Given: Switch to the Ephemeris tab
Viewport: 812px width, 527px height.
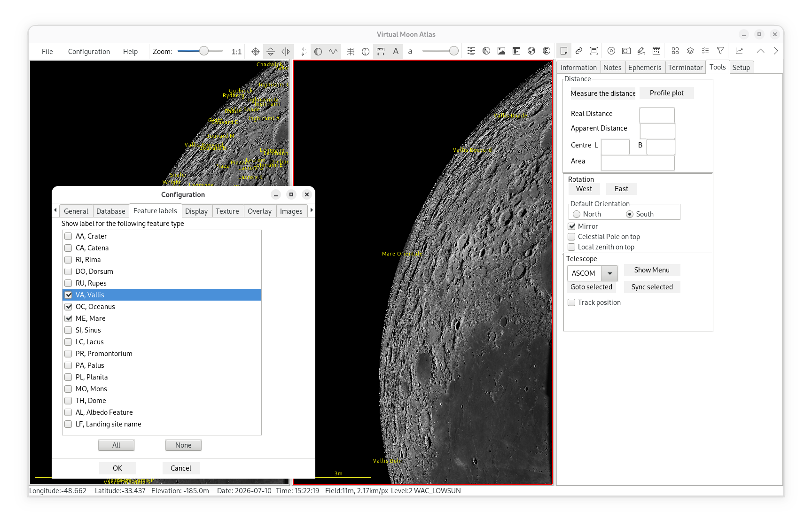Looking at the screenshot, I should [645, 68].
